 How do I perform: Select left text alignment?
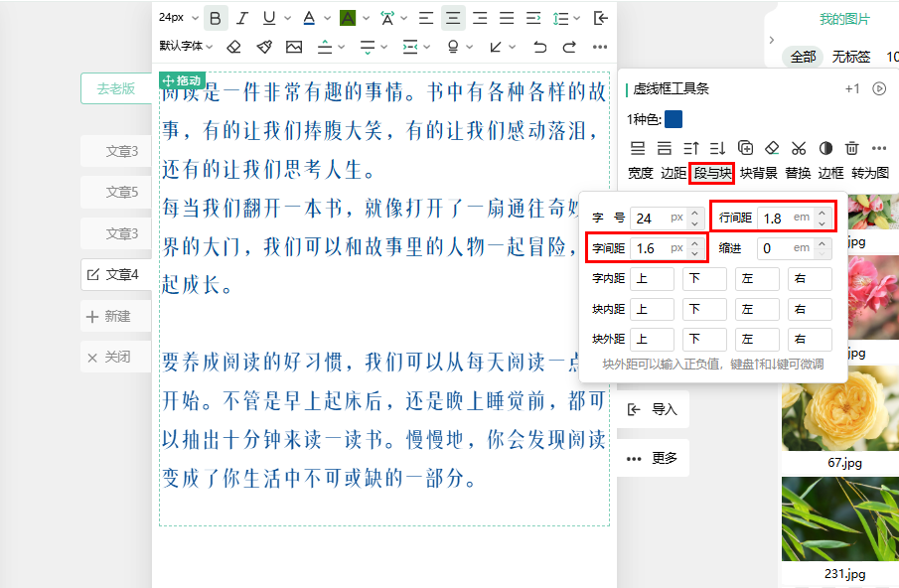point(425,18)
